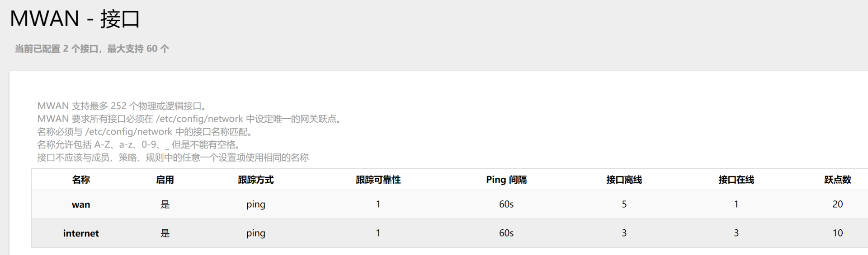Select the Ping 间隔 column header
868x255 pixels.
tap(506, 180)
